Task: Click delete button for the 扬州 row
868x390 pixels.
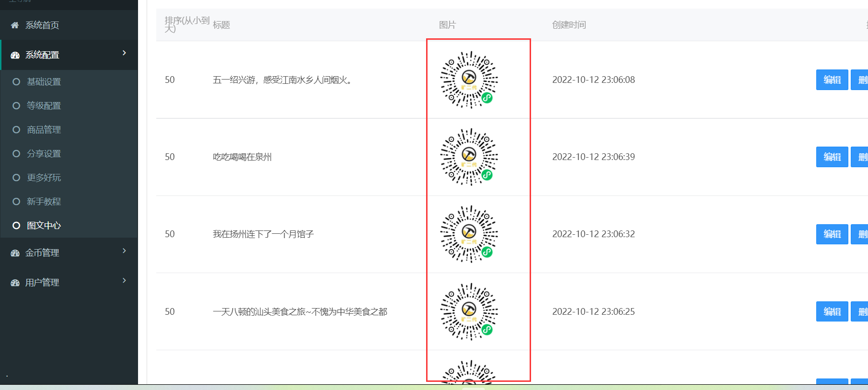Action: pos(860,234)
